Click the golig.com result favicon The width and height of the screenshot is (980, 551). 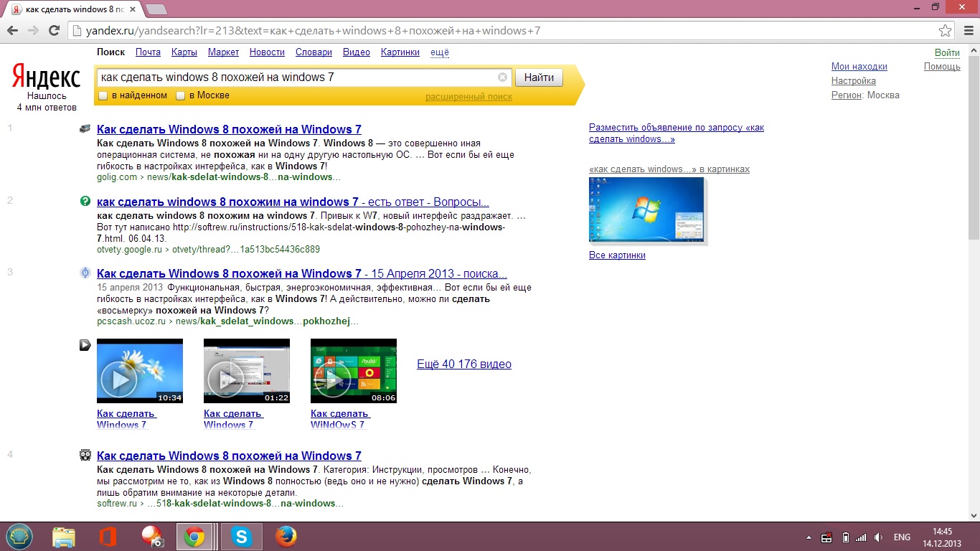tap(85, 129)
